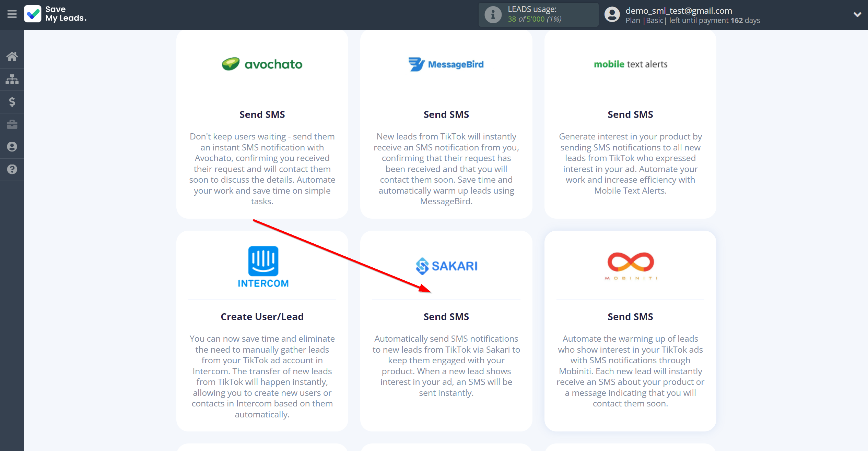The width and height of the screenshot is (868, 451).
Task: Click the LEADS usage counter text
Action: [x=535, y=19]
